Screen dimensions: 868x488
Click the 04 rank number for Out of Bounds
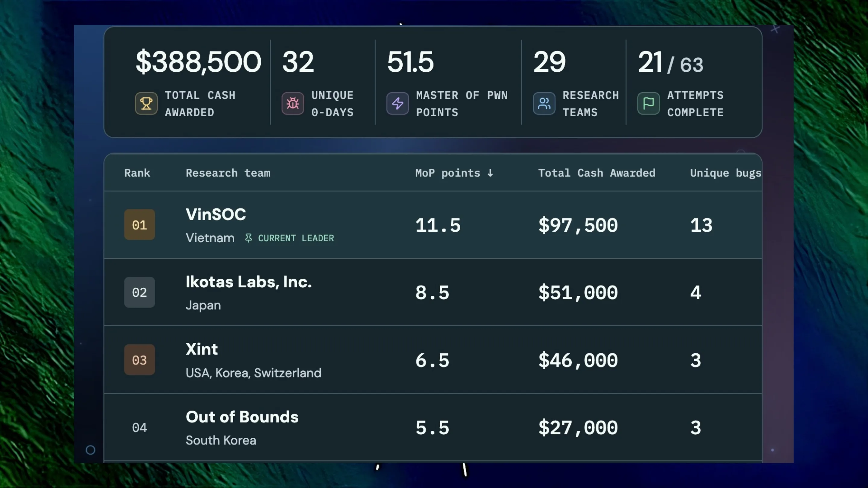coord(140,428)
